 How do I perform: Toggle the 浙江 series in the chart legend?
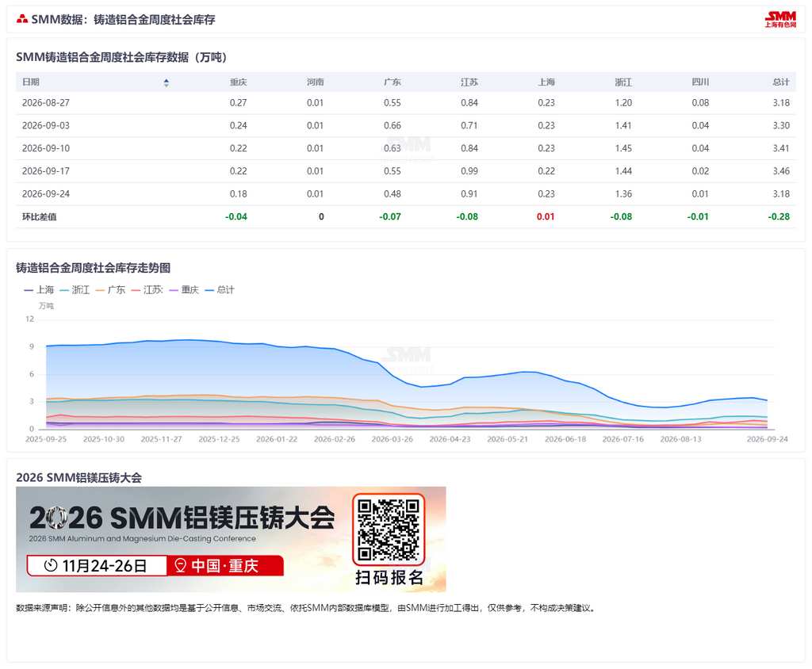pos(75,290)
